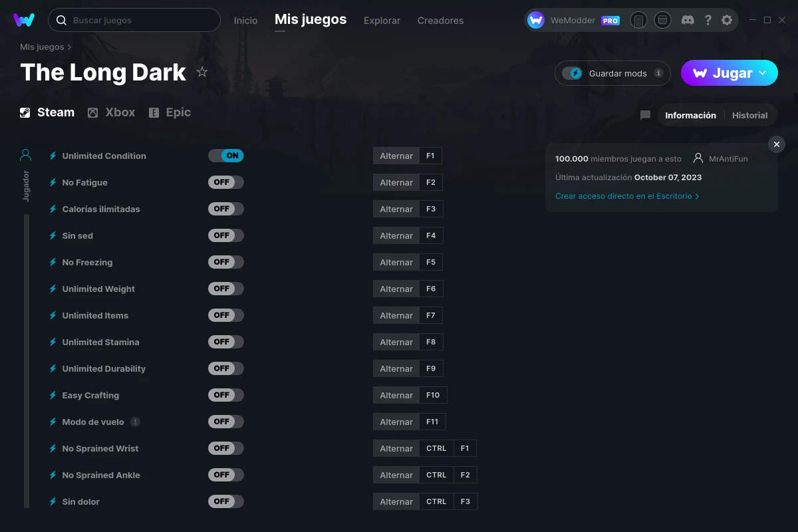Click lightning icon for No Freezing

tap(53, 262)
